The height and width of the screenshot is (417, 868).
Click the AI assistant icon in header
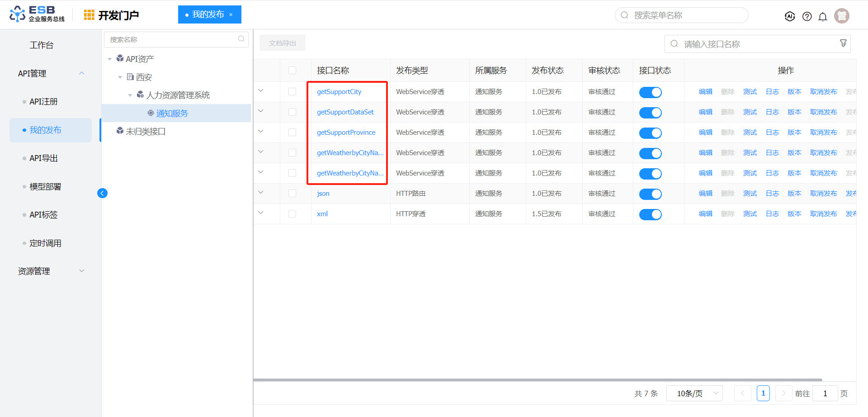click(x=789, y=16)
